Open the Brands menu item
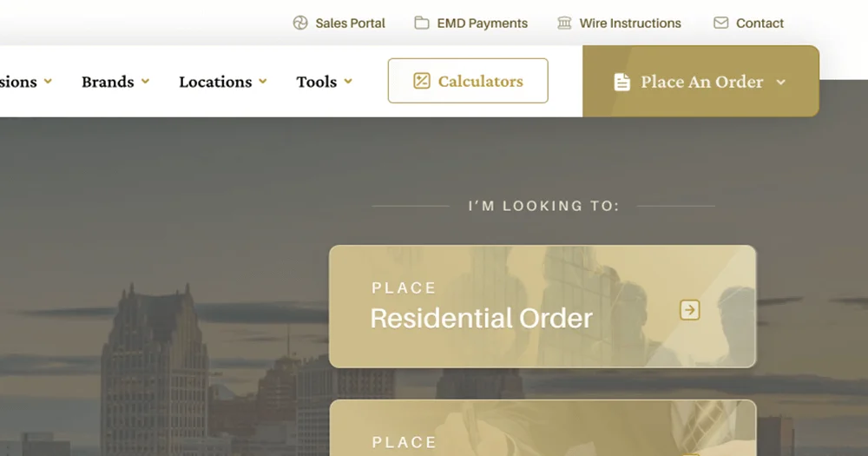Viewport: 868px width, 456px height. 108,82
